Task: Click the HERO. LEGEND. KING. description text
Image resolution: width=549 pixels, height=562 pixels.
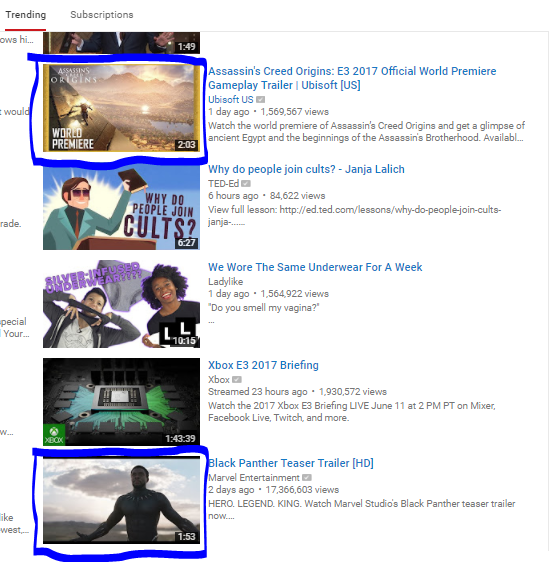Action: click(362, 509)
